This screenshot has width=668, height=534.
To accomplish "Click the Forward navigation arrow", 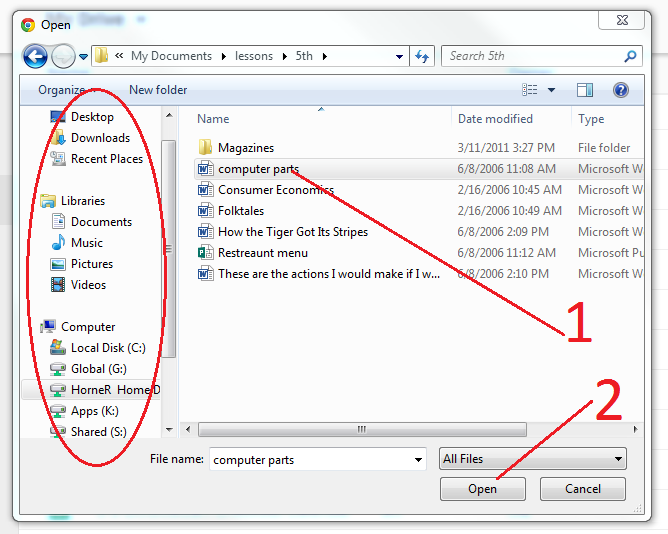I will click(x=63, y=56).
